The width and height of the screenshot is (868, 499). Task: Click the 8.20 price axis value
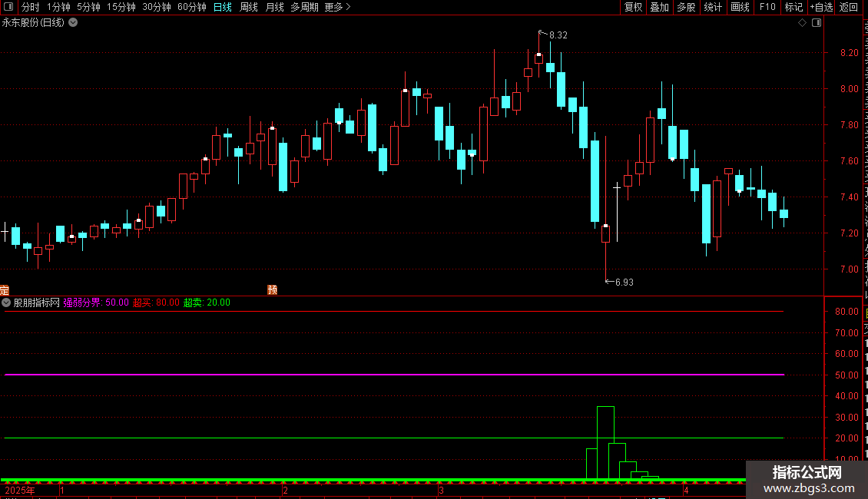coord(849,52)
